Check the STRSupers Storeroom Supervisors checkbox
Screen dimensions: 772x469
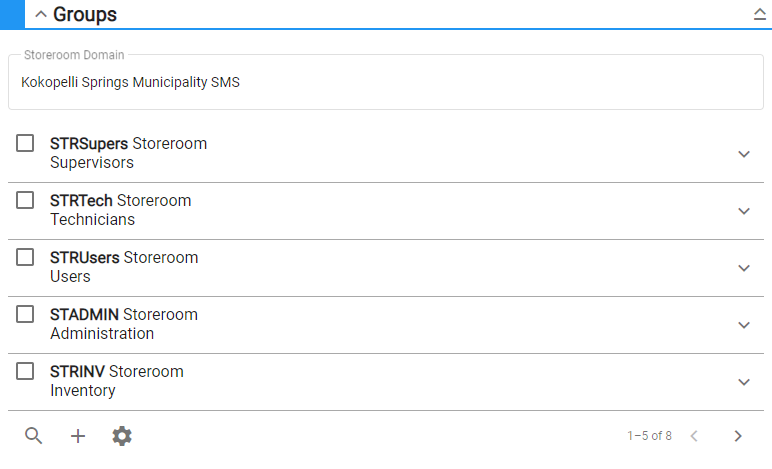25,143
